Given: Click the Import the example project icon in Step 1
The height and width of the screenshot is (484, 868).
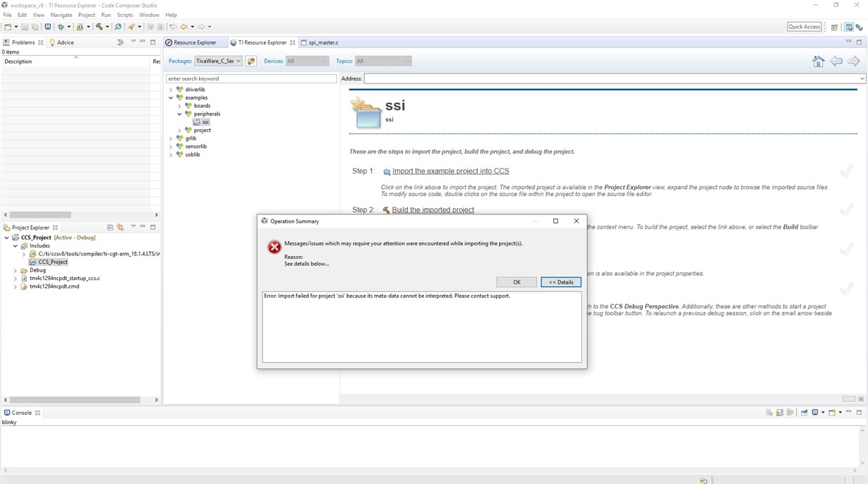Looking at the screenshot, I should click(x=387, y=171).
